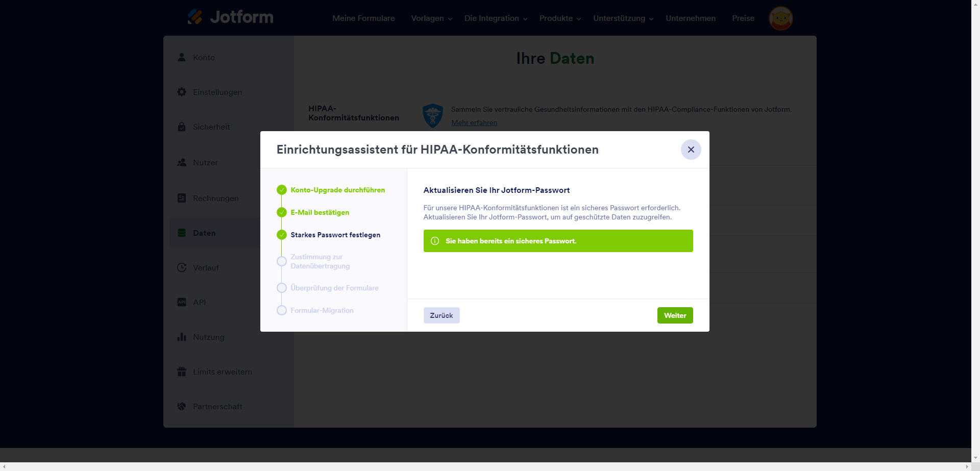
Task: Click the Zurück button
Action: pyautogui.click(x=442, y=315)
